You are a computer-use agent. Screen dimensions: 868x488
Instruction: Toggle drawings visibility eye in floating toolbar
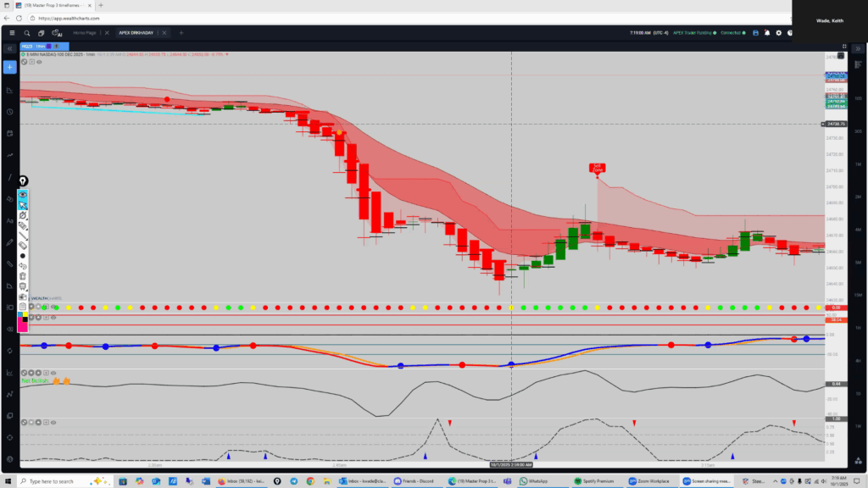tap(23, 194)
